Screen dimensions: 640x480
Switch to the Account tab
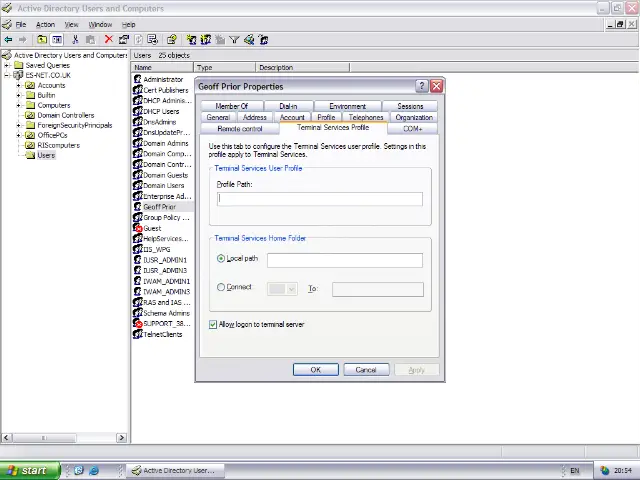click(x=292, y=117)
